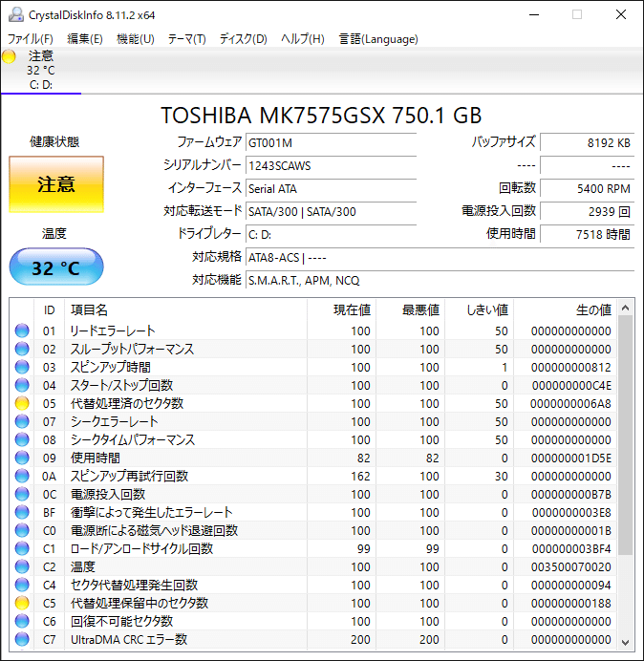Image resolution: width=644 pixels, height=661 pixels.
Task: Click the scroll down arrow of SMART list
Action: [x=626, y=642]
